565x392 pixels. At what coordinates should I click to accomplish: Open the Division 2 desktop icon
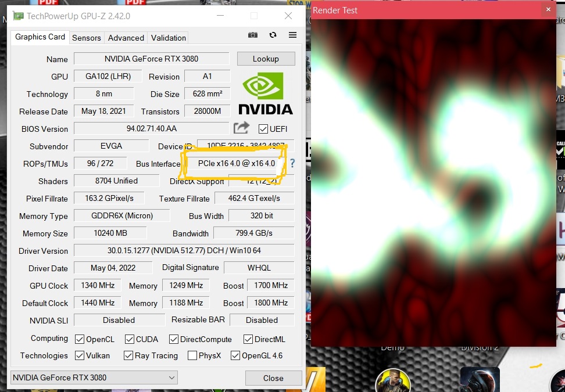[x=480, y=379]
